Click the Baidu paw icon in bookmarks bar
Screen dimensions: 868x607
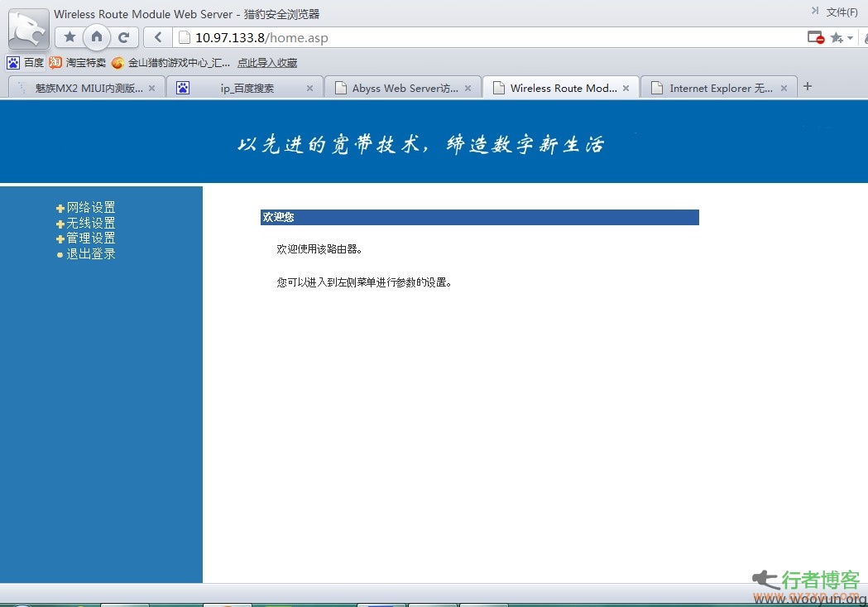click(13, 63)
